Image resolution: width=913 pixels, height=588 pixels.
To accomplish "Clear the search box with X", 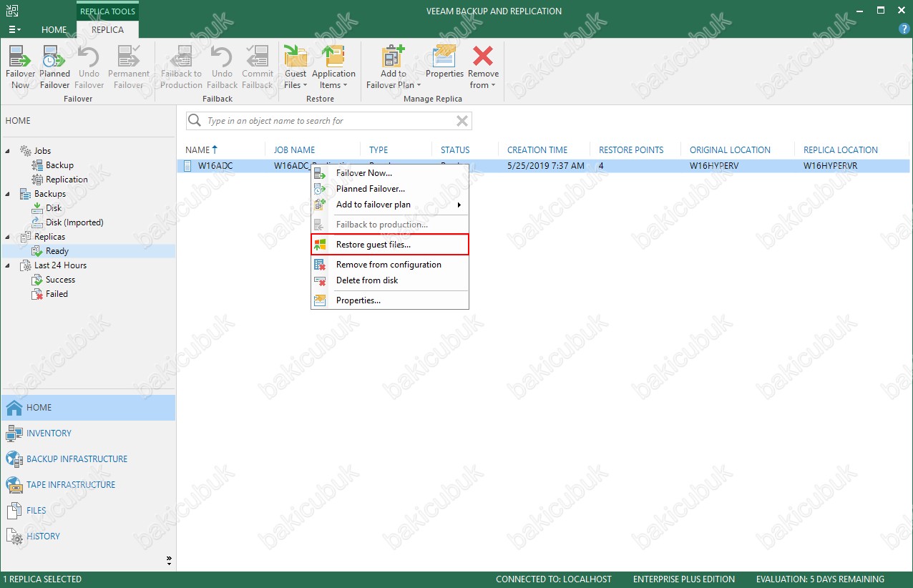I will pos(462,121).
